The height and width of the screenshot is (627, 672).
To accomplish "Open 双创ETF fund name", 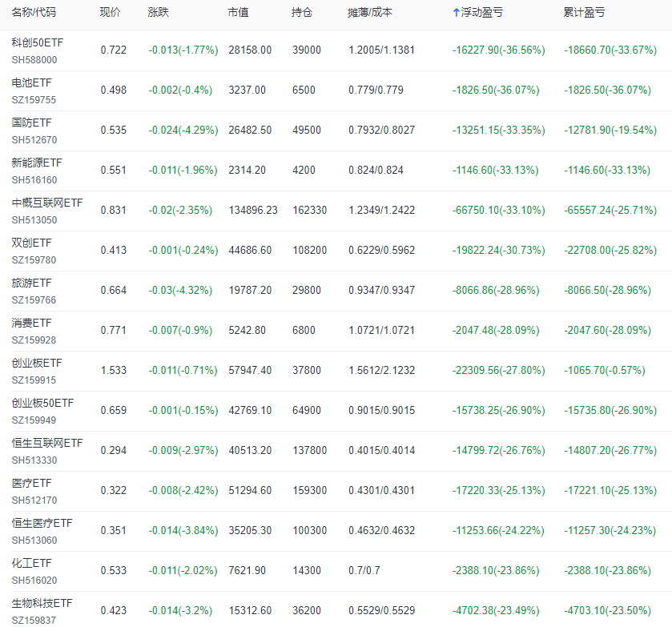I will tap(32, 243).
